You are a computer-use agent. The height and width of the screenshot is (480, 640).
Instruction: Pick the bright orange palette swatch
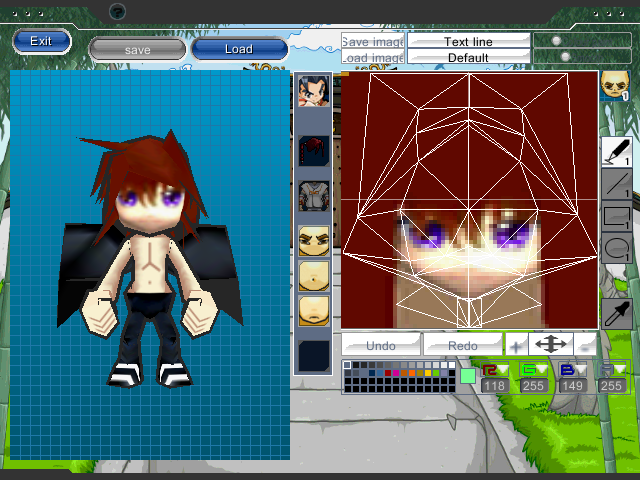click(411, 373)
